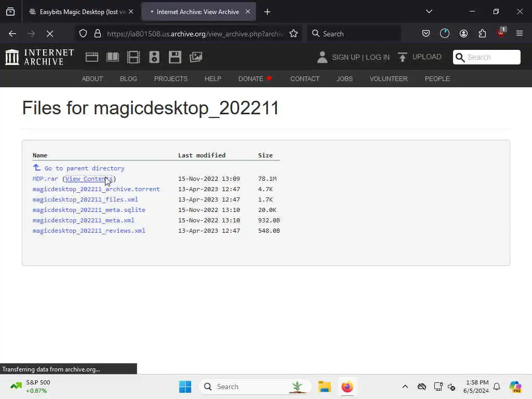Open the Web (Wayback) media icon
The height and width of the screenshot is (399, 532).
coord(91,57)
